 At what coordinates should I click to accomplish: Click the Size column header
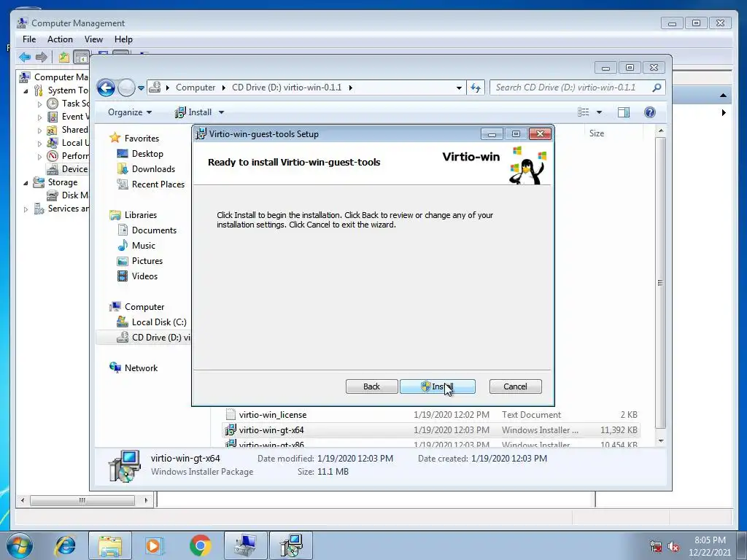597,133
